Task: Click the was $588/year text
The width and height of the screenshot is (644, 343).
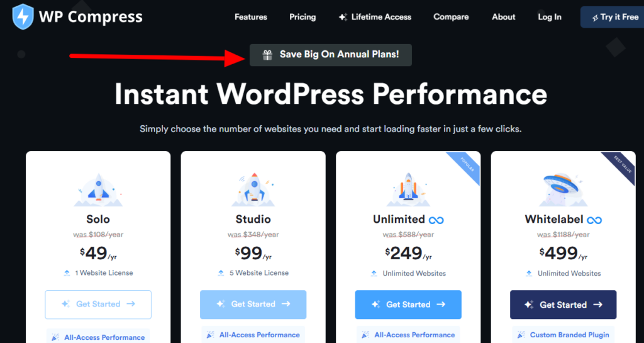Action: point(408,235)
